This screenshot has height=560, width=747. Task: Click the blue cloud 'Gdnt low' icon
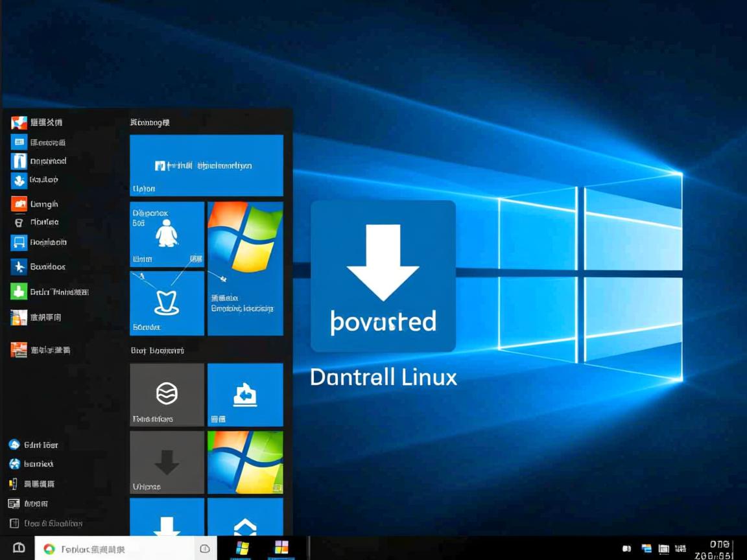pos(14,445)
